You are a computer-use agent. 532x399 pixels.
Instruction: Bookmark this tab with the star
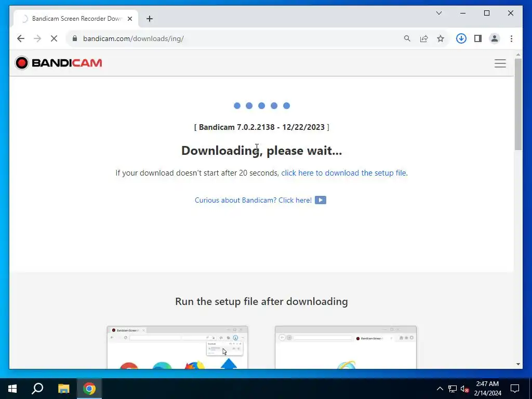441,38
